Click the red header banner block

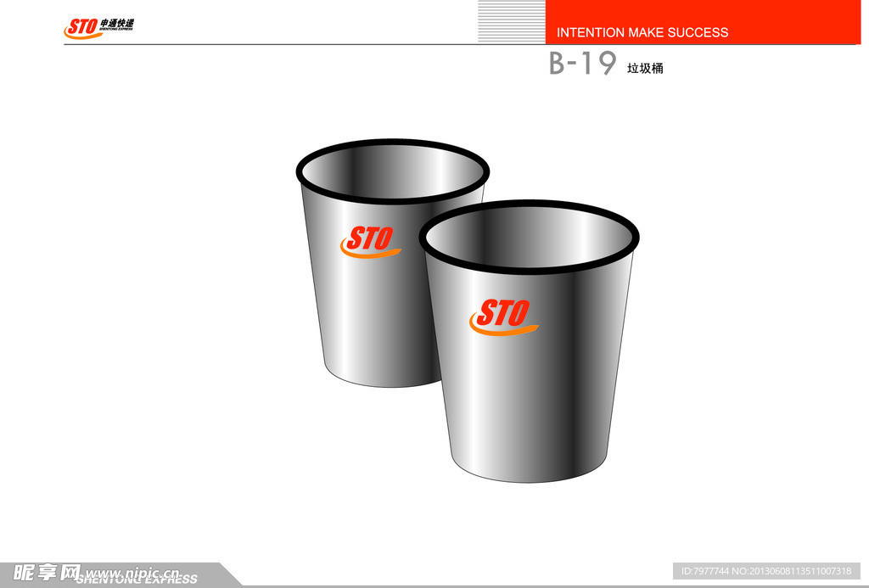[704, 21]
